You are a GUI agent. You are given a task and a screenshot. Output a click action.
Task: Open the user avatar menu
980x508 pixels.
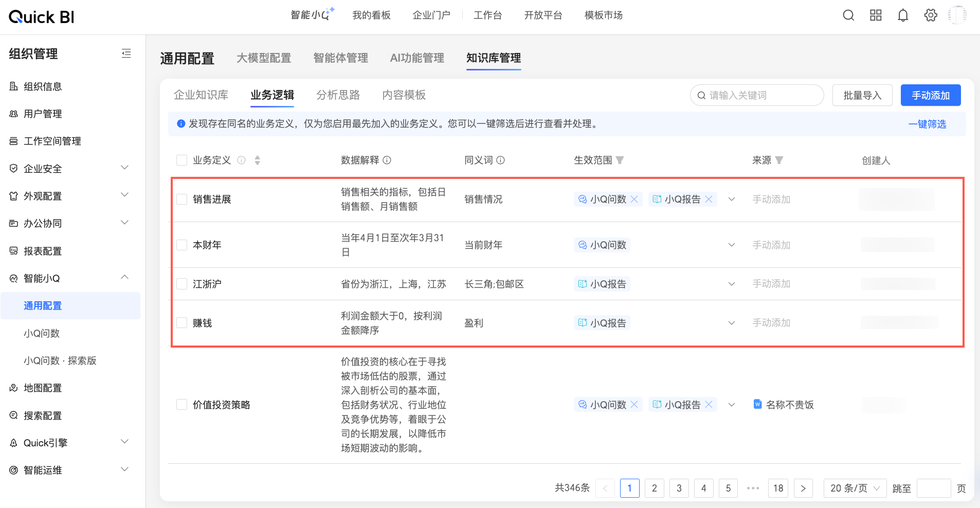[x=957, y=15]
